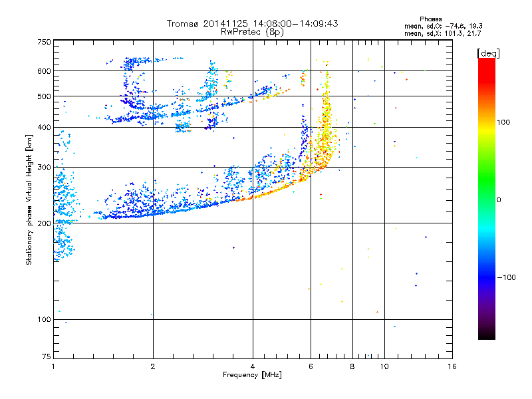The width and height of the screenshot is (532, 399).
Task: Click the '750' y-axis tick label
Action: click(44, 42)
